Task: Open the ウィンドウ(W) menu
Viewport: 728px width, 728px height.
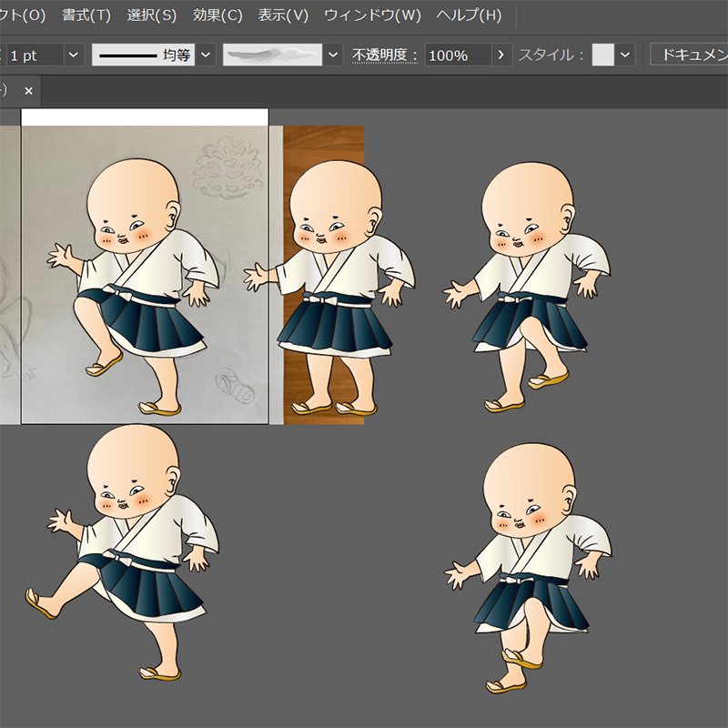Action: 372,15
